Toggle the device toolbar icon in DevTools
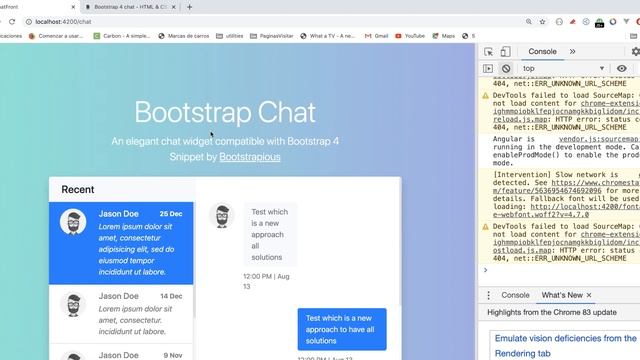Image resolution: width=640 pixels, height=360 pixels. (505, 51)
